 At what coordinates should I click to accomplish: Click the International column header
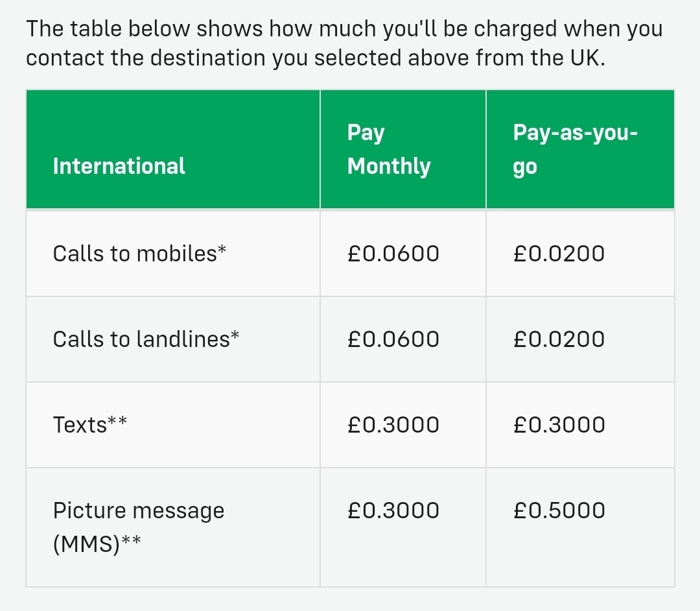pyautogui.click(x=119, y=166)
